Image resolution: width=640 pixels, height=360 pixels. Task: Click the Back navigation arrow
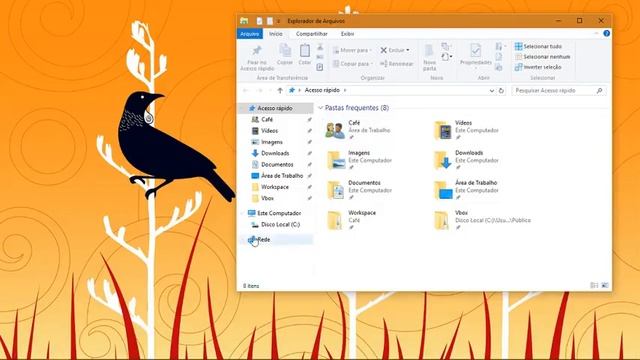coord(246,90)
